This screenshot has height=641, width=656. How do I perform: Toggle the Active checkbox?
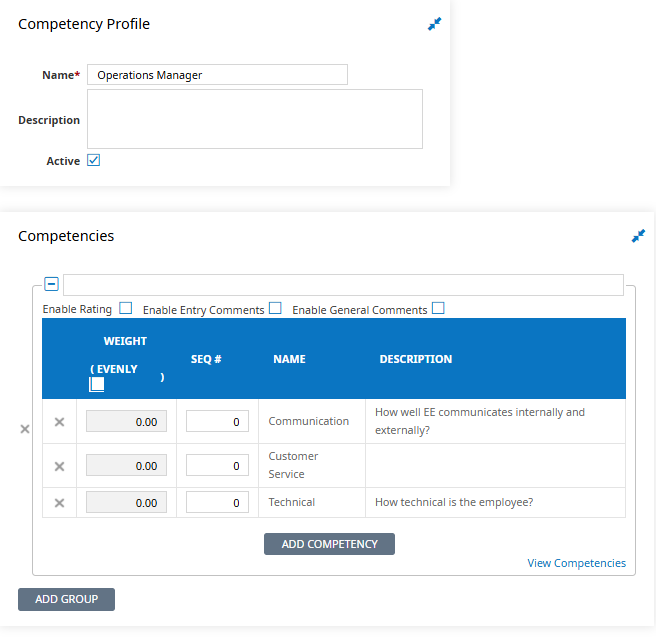pos(93,160)
